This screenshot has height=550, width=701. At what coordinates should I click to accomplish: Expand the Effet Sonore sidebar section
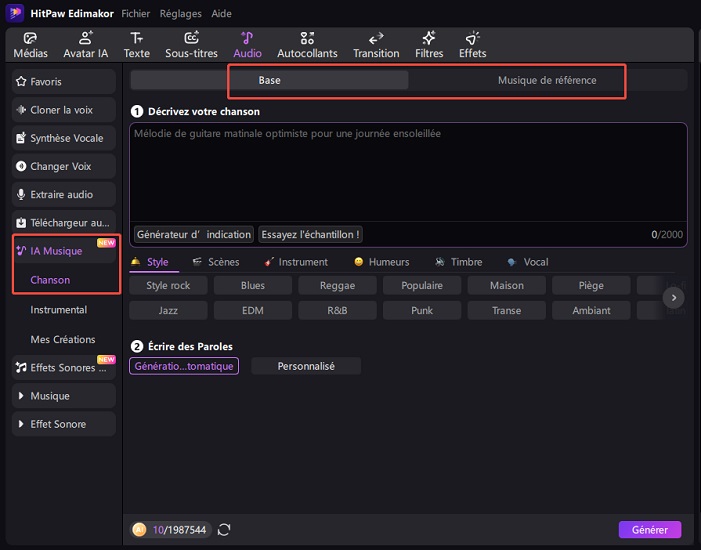click(x=66, y=424)
